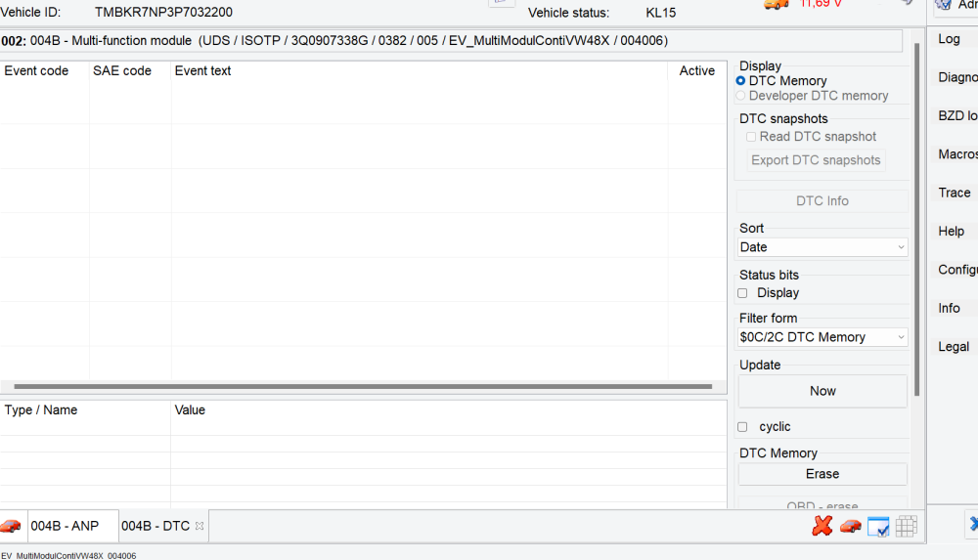Click the Event code column header
The image size is (978, 560).
36,70
